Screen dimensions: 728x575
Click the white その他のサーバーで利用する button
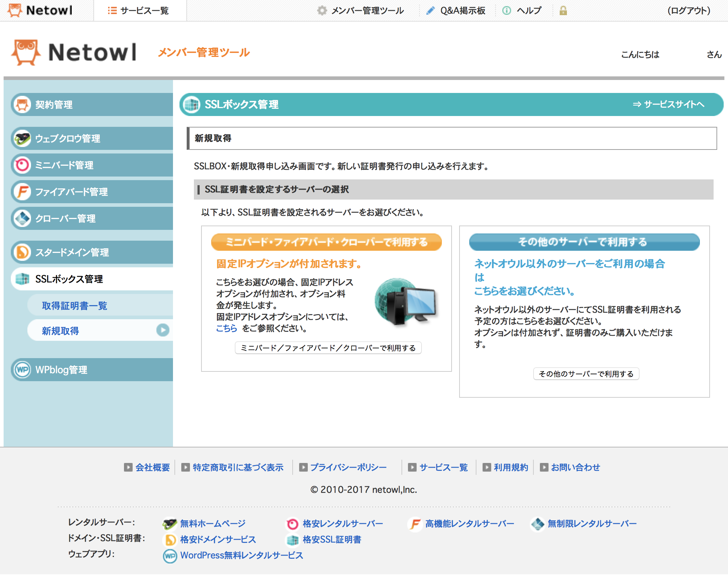(586, 374)
